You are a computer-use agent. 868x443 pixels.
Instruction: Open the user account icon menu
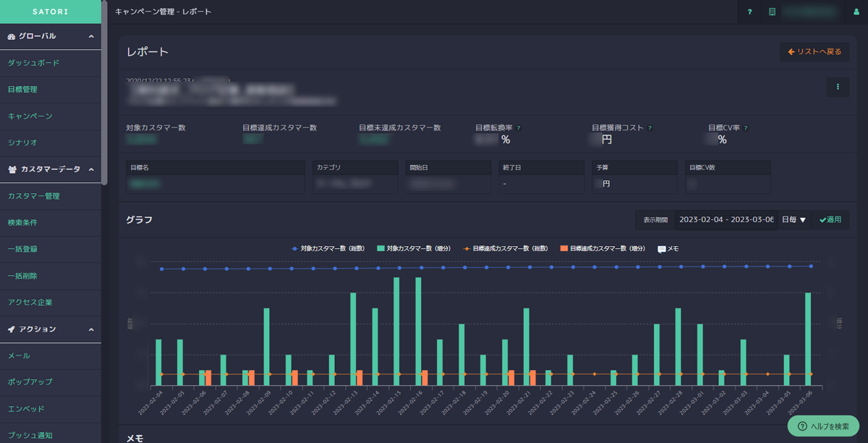[x=856, y=12]
